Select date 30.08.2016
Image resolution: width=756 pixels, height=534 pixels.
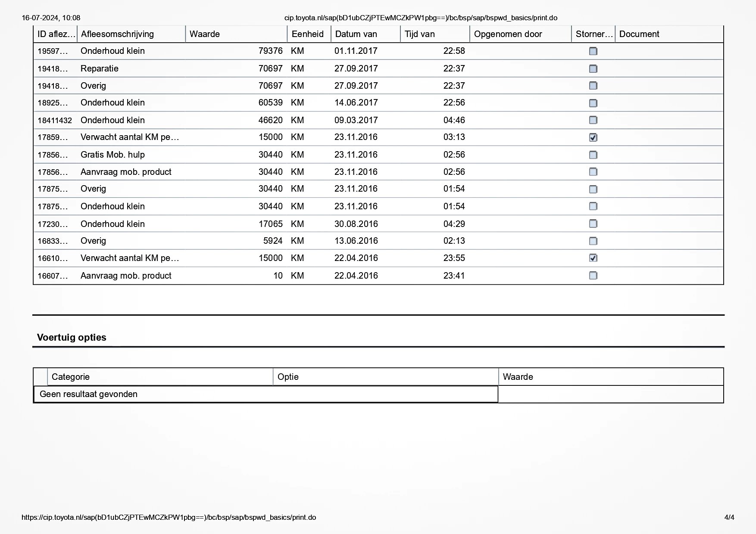[356, 224]
